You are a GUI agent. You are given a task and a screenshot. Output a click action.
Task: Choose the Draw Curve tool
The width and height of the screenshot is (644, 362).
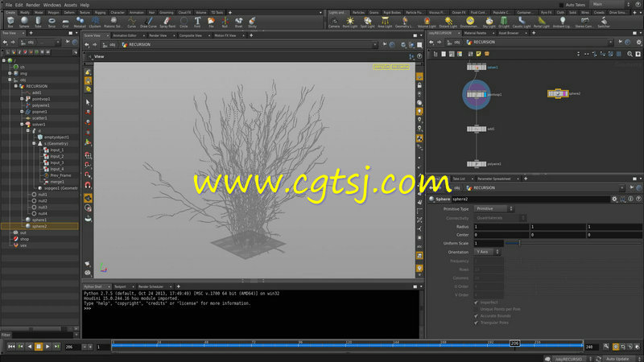[148, 22]
